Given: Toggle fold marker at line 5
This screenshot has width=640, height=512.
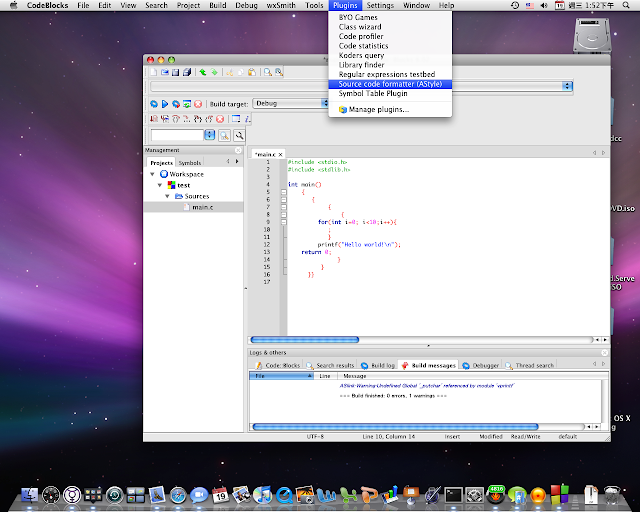Looking at the screenshot, I should pyautogui.click(x=284, y=192).
